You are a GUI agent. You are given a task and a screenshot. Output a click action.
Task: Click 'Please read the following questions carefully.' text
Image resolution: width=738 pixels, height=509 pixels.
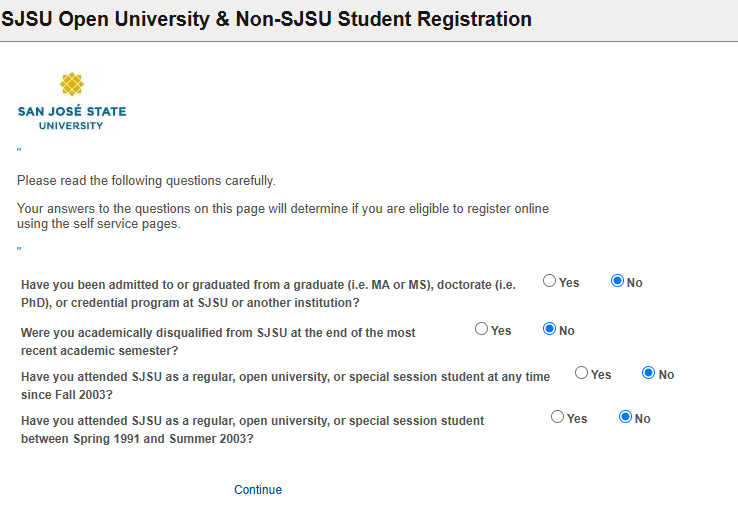pos(146,181)
